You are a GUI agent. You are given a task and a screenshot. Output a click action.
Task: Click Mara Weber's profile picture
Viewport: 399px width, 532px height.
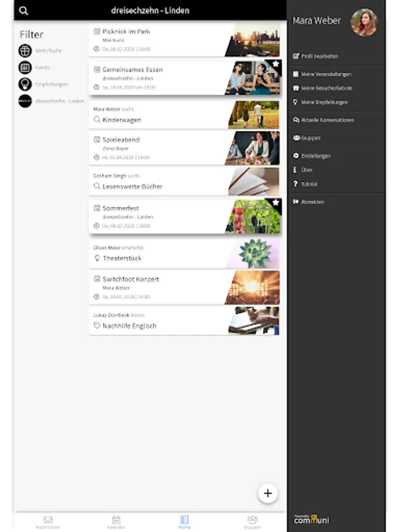click(364, 22)
